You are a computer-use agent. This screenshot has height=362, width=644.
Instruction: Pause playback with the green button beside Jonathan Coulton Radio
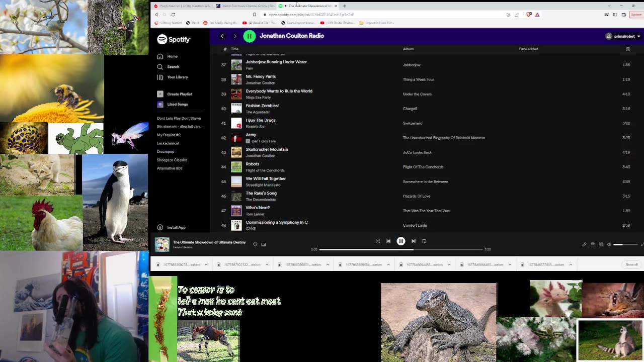(x=249, y=36)
